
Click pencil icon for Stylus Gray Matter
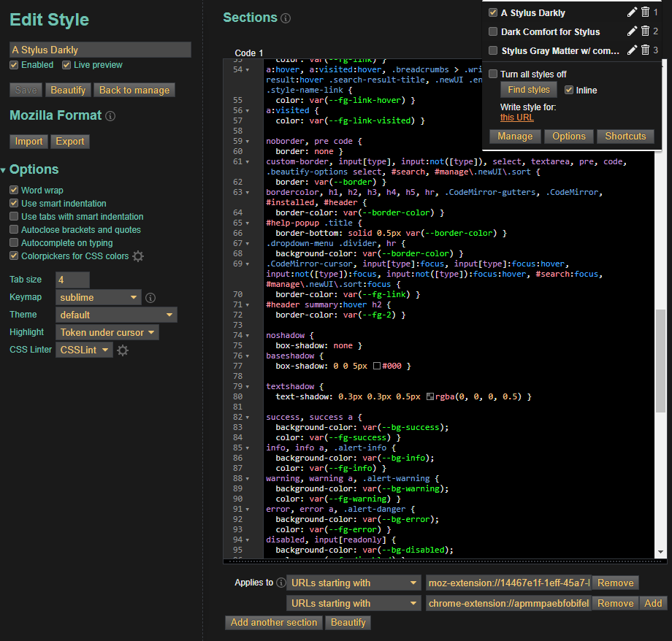pos(633,50)
